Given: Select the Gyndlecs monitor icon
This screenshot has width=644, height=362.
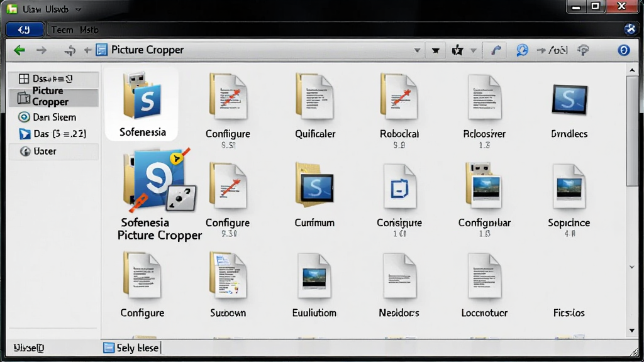Looking at the screenshot, I should point(570,99).
